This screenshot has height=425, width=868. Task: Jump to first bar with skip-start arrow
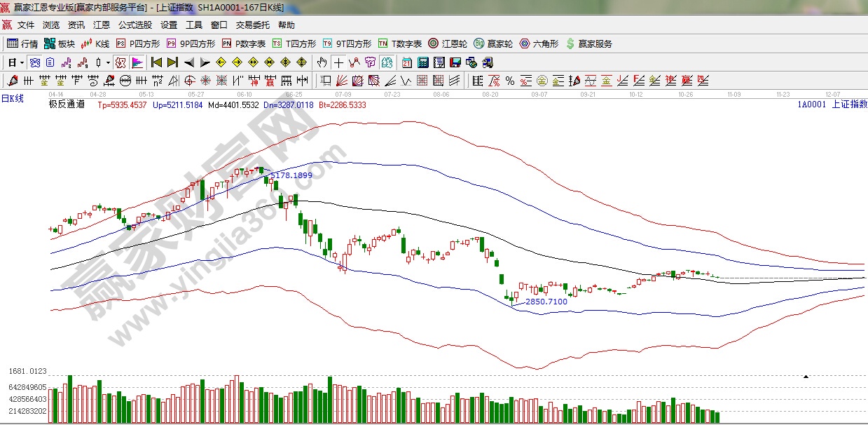pos(156,62)
